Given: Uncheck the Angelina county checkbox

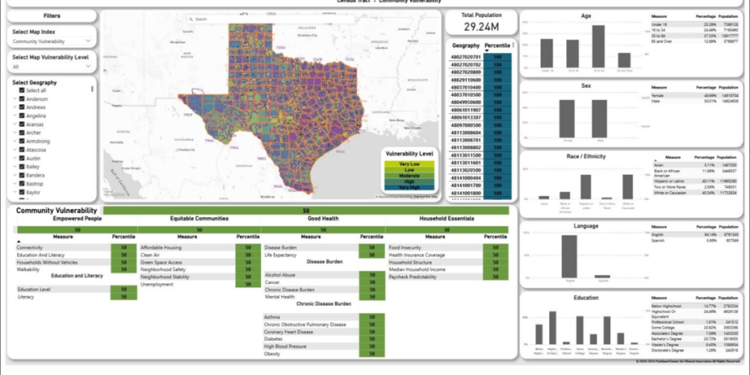Looking at the screenshot, I should tap(22, 116).
